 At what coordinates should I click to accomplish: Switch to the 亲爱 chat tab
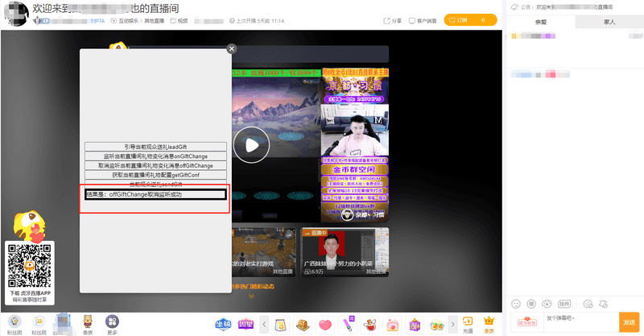coord(541,22)
